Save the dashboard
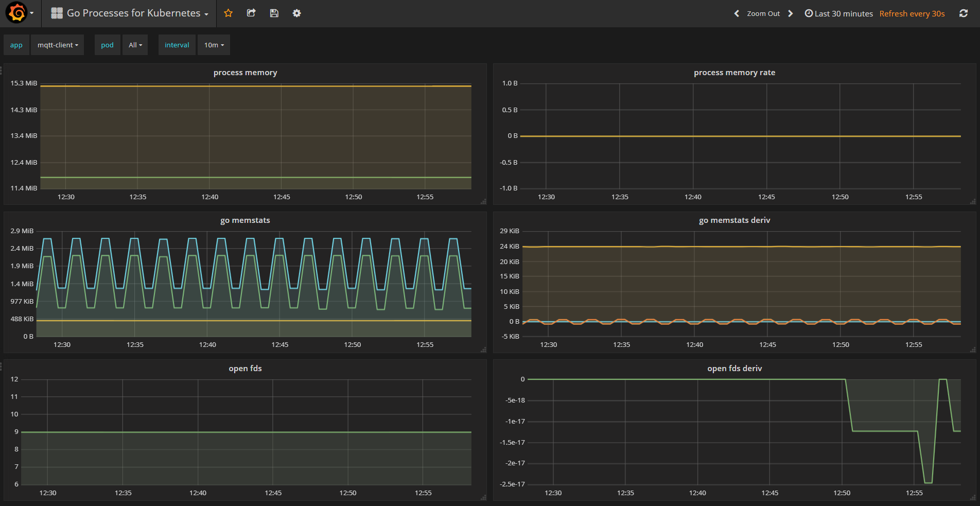 click(274, 13)
